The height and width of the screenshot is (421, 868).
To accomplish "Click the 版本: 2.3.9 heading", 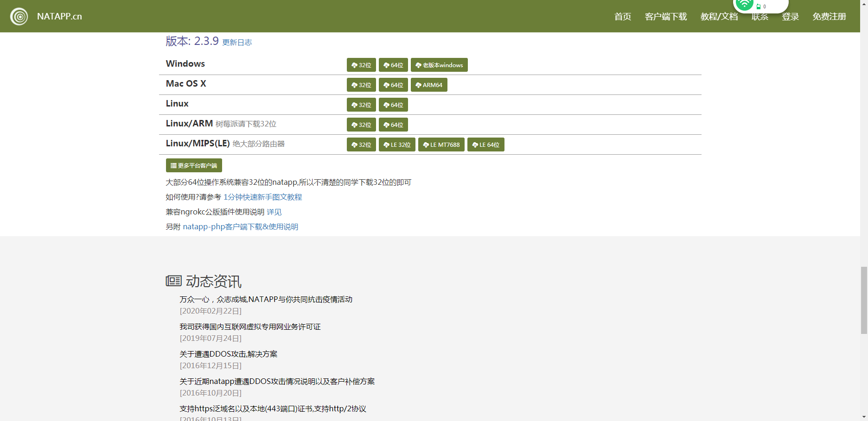I will pos(192,41).
